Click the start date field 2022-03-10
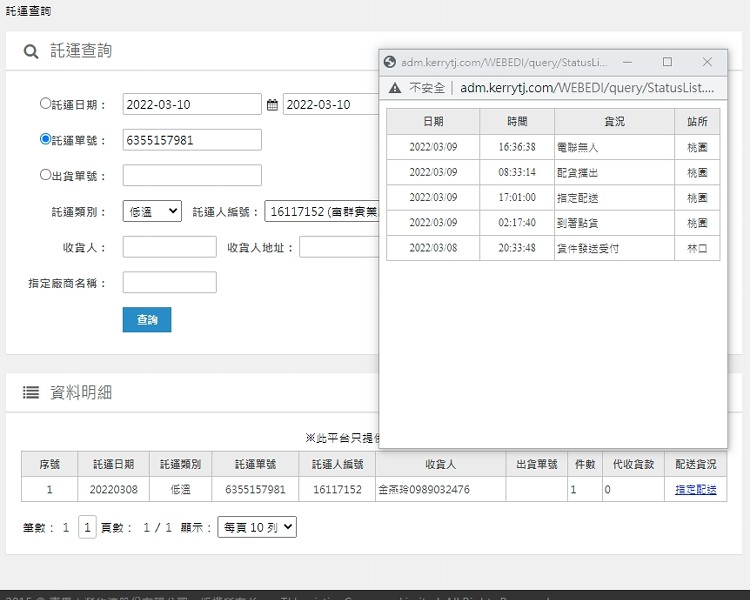This screenshot has height=600, width=750. coord(192,104)
